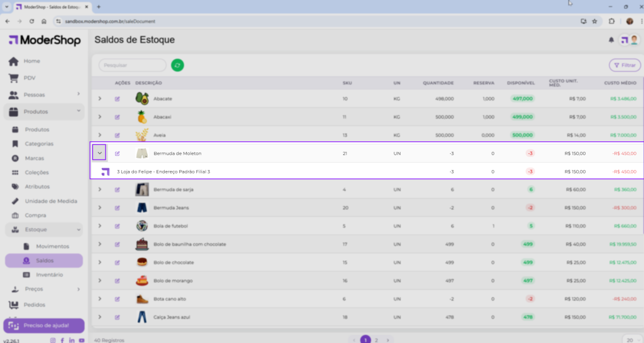Click the green refresh icon beside search
Viewport: 644px width, 343px height.
point(177,65)
